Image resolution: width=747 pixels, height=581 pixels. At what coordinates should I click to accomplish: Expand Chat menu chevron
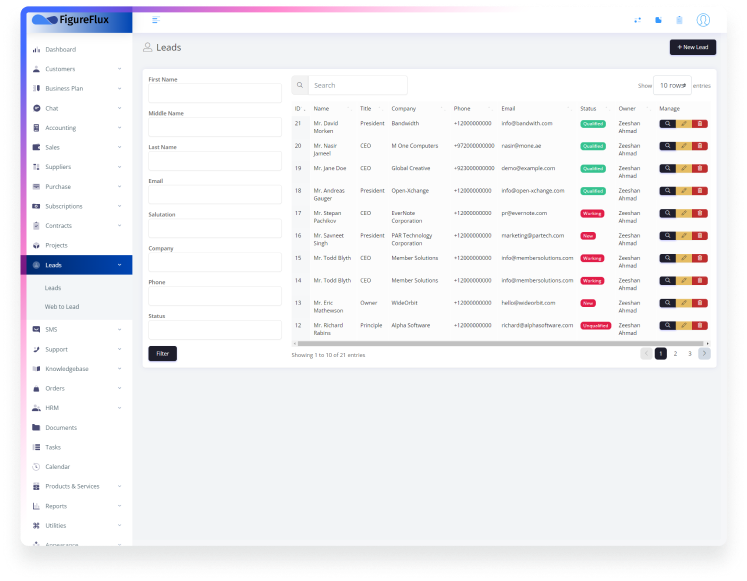pos(119,108)
